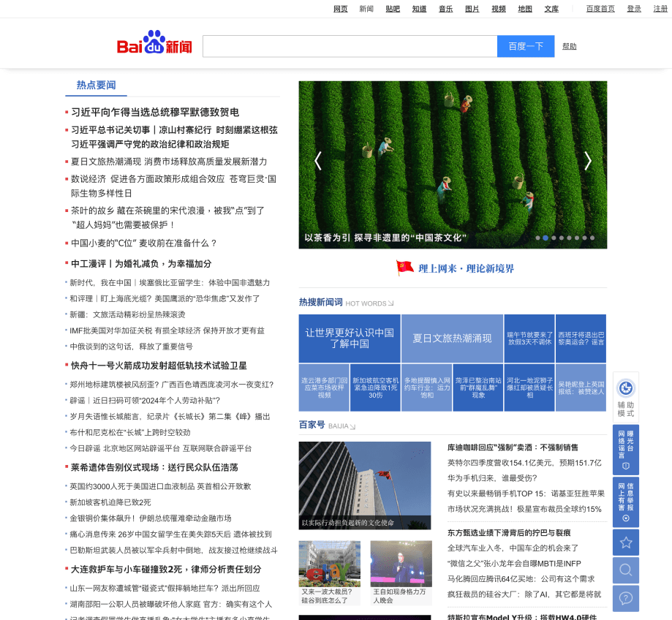Click the 百家号 section heading

pyautogui.click(x=312, y=425)
